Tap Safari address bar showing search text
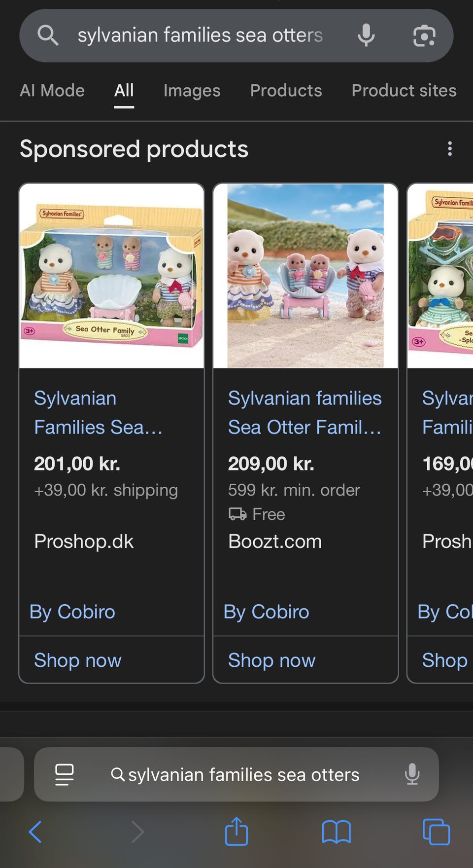The width and height of the screenshot is (473, 868). pyautogui.click(x=243, y=775)
